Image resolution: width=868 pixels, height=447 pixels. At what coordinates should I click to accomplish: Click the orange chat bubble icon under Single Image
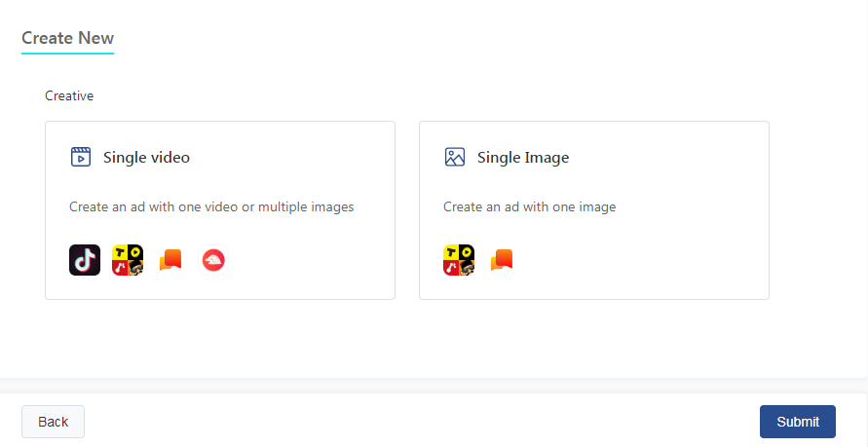point(502,259)
